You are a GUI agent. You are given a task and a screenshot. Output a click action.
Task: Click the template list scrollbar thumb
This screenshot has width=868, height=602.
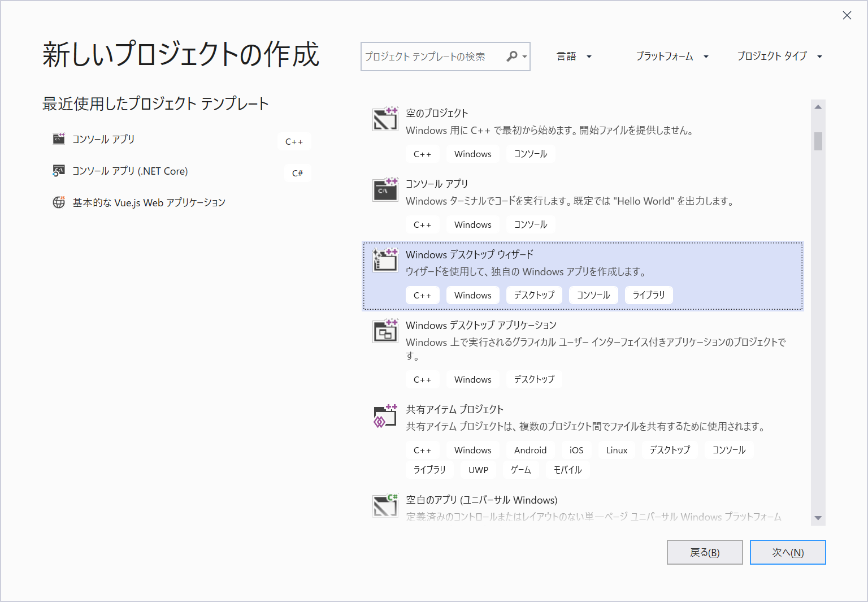pos(818,141)
